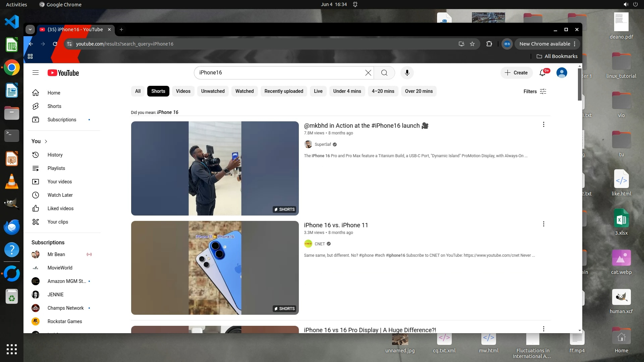Viewport: 644px width, 362px height.
Task: Click the Create button
Action: pos(516,73)
